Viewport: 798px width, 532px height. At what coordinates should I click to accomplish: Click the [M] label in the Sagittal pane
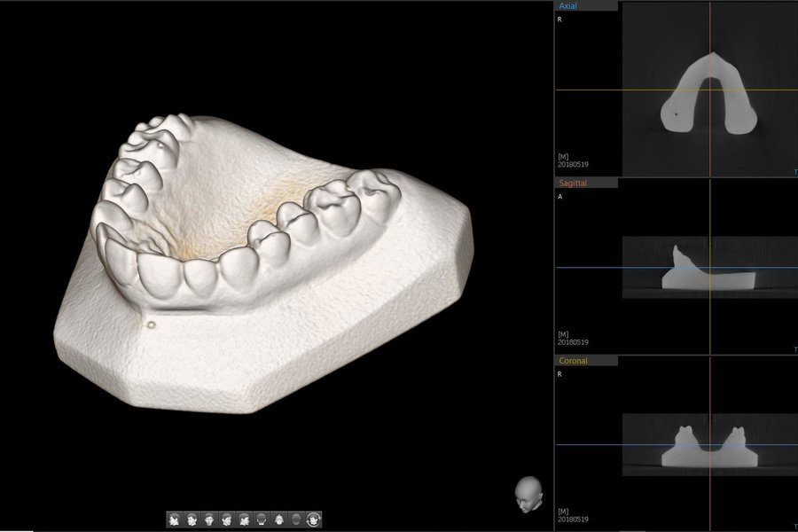564,333
